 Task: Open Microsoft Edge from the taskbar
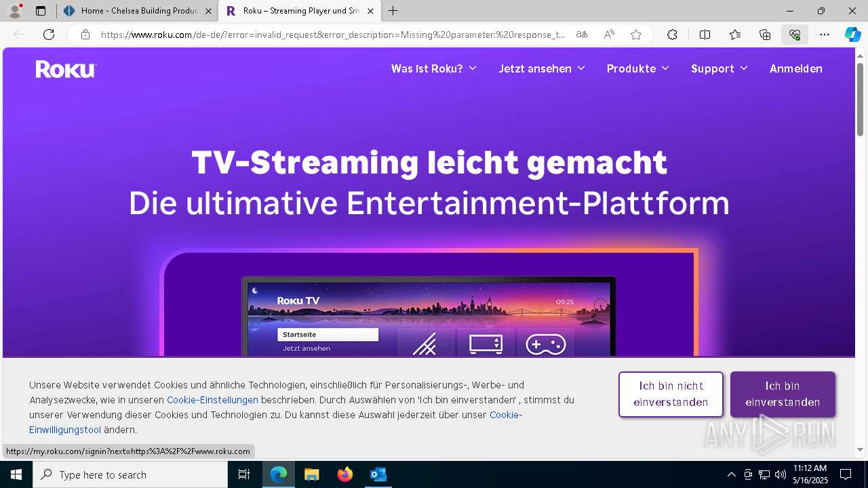[x=279, y=474]
